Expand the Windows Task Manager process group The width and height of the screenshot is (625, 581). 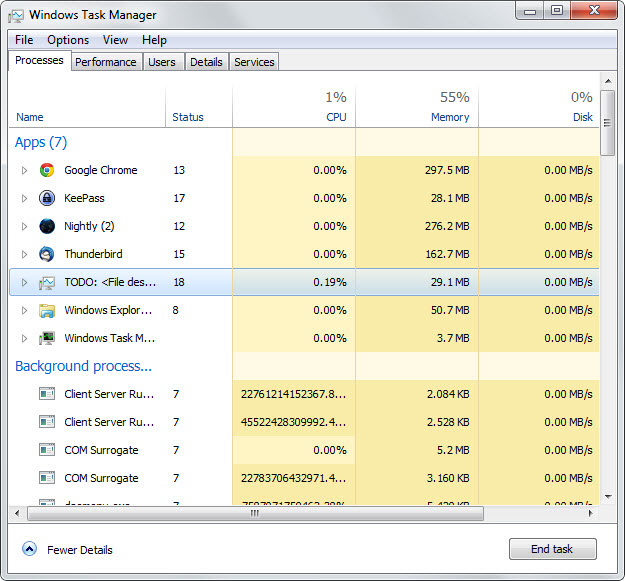point(24,338)
